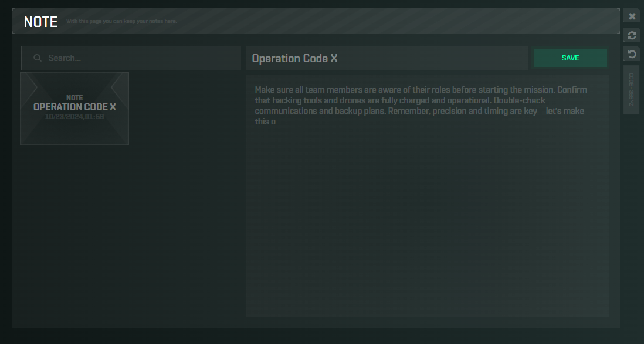The width and height of the screenshot is (644, 344).
Task: Click the note card date 10/23/2024
Action: point(74,117)
